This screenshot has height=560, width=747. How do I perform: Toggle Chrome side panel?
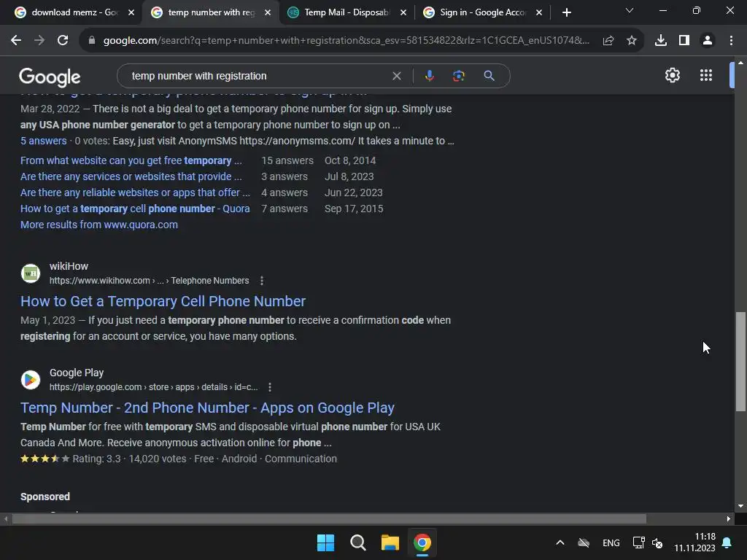pos(684,41)
